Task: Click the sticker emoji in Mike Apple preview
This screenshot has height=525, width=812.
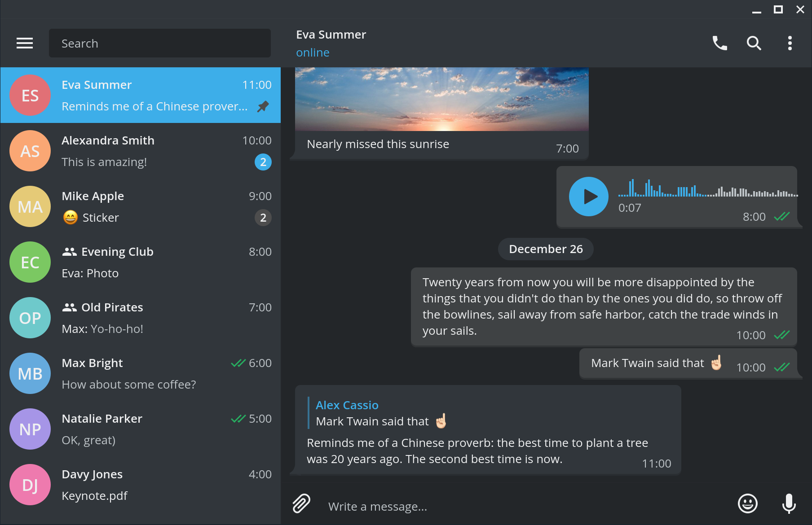Action: [x=70, y=217]
